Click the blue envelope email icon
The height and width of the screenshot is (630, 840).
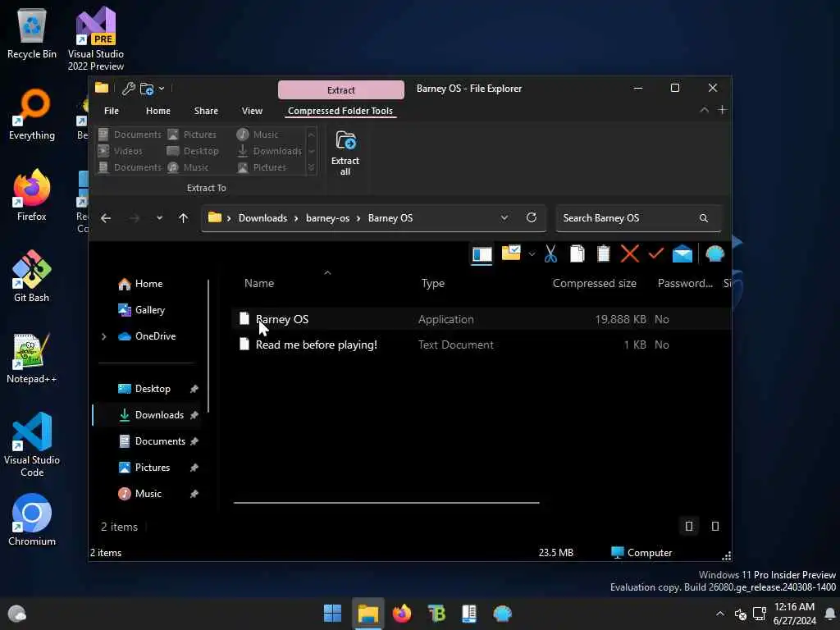pos(682,254)
